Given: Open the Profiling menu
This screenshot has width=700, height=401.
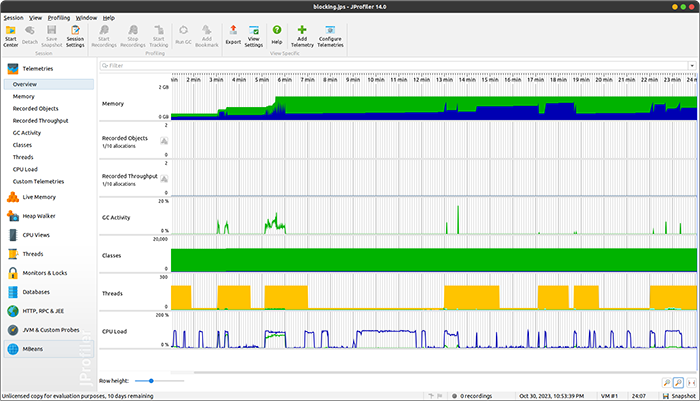Looking at the screenshot, I should (59, 18).
